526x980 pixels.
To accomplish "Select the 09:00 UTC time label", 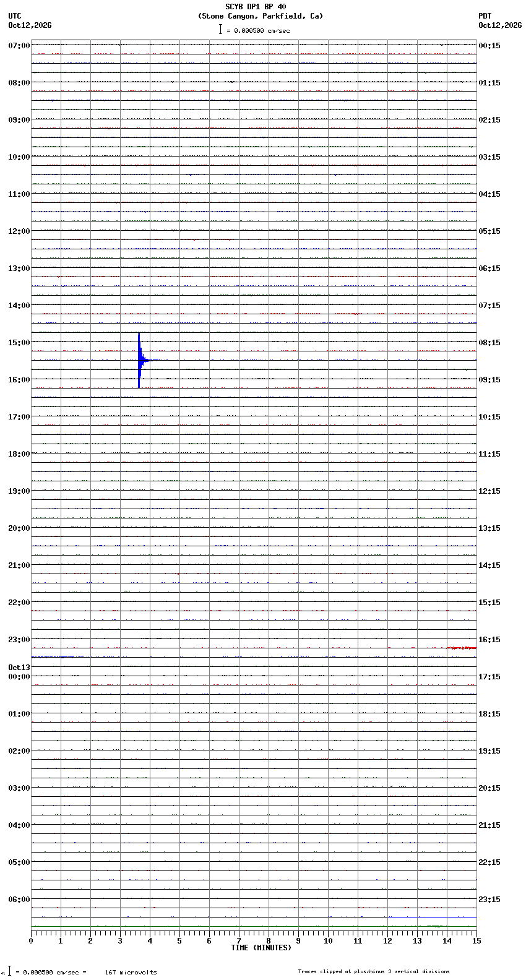I will [x=19, y=120].
